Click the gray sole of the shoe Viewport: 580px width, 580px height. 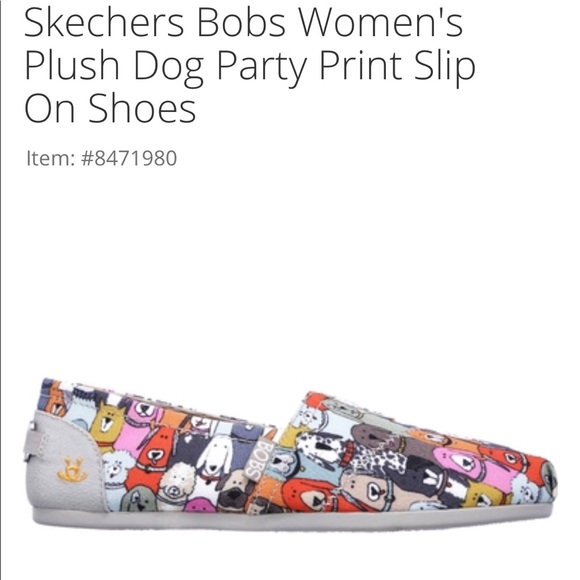coord(292,519)
